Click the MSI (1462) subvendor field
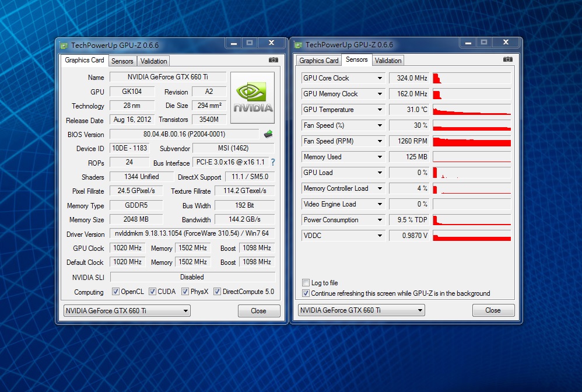Viewport: 582px width, 392px height. pos(233,148)
